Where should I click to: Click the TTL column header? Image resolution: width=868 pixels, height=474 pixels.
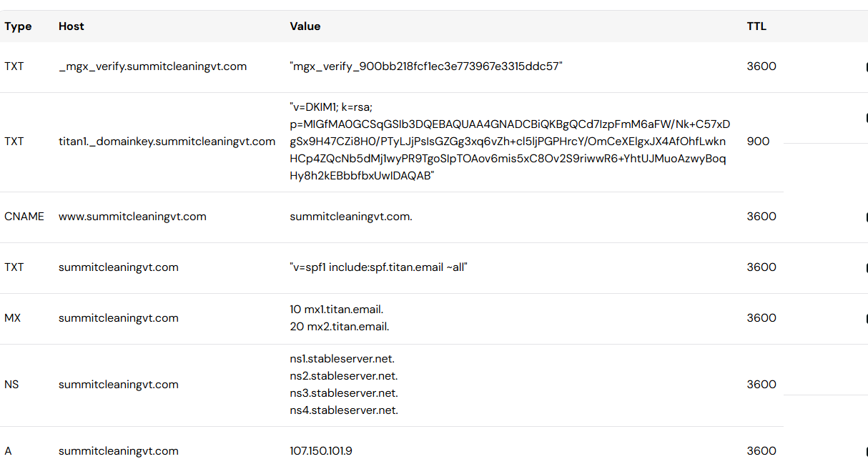click(x=756, y=26)
